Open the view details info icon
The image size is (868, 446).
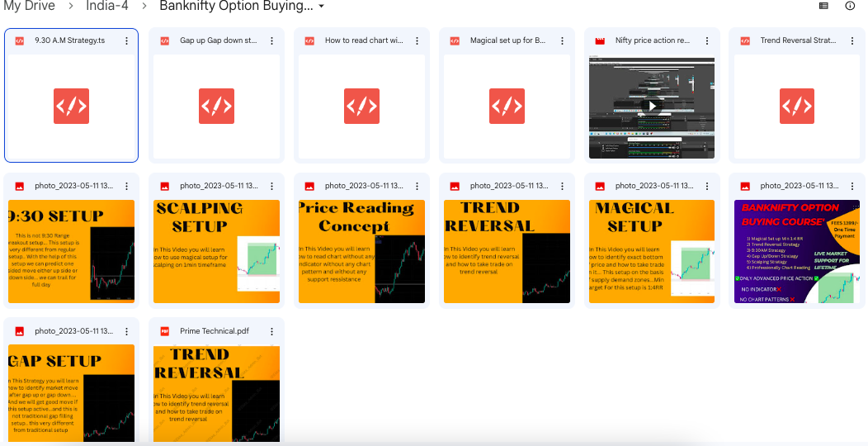click(850, 6)
